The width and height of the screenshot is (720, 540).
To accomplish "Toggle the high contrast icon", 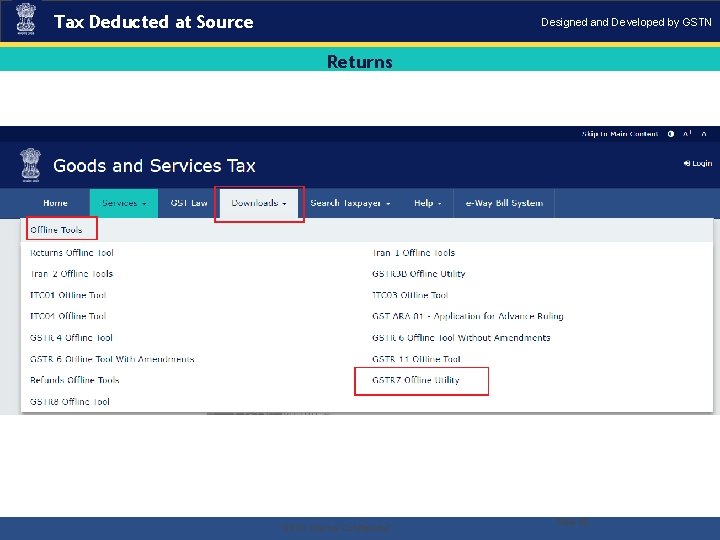I will [x=671, y=134].
